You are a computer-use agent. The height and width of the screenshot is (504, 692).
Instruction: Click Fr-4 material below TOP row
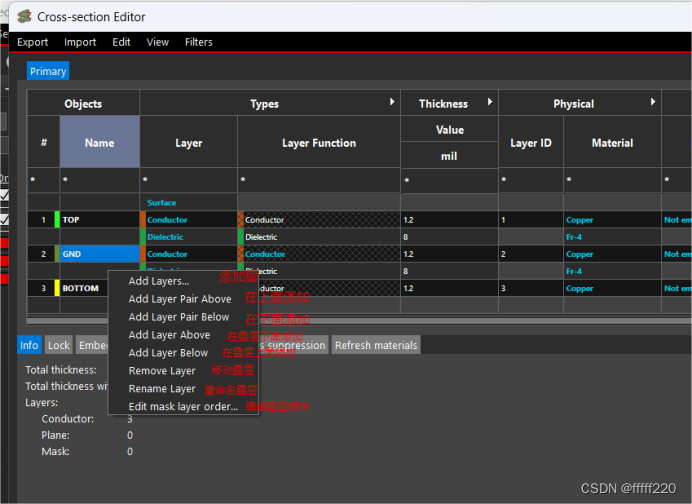click(x=613, y=237)
